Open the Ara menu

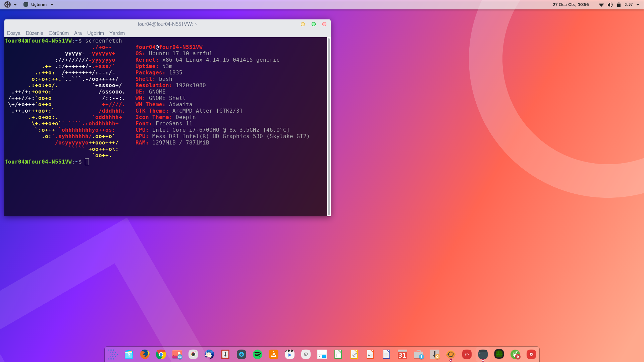78,33
